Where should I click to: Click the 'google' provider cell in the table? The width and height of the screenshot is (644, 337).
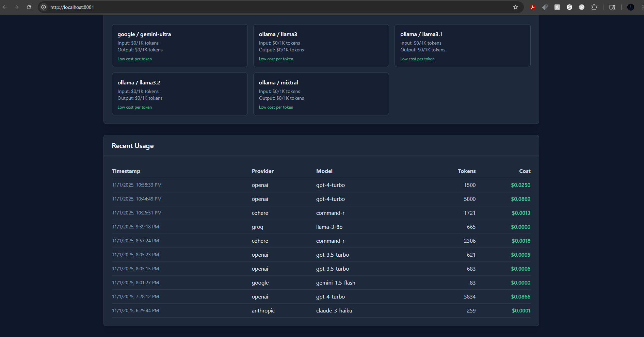pos(260,283)
